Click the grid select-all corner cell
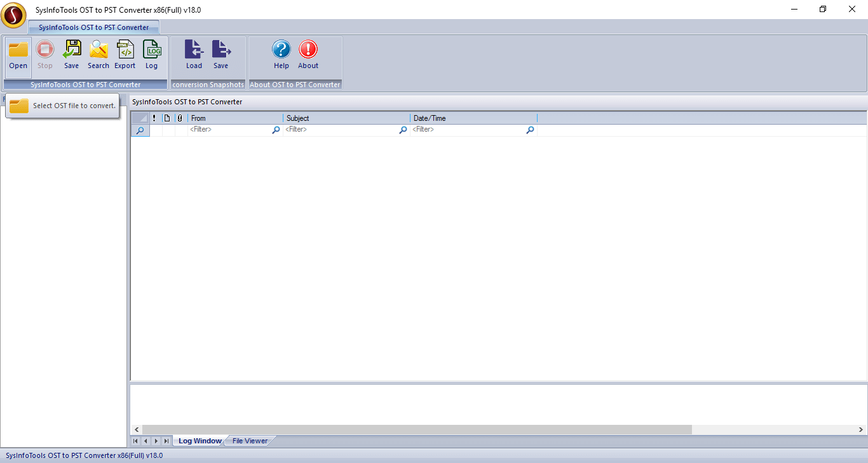This screenshot has width=868, height=463. (x=140, y=118)
